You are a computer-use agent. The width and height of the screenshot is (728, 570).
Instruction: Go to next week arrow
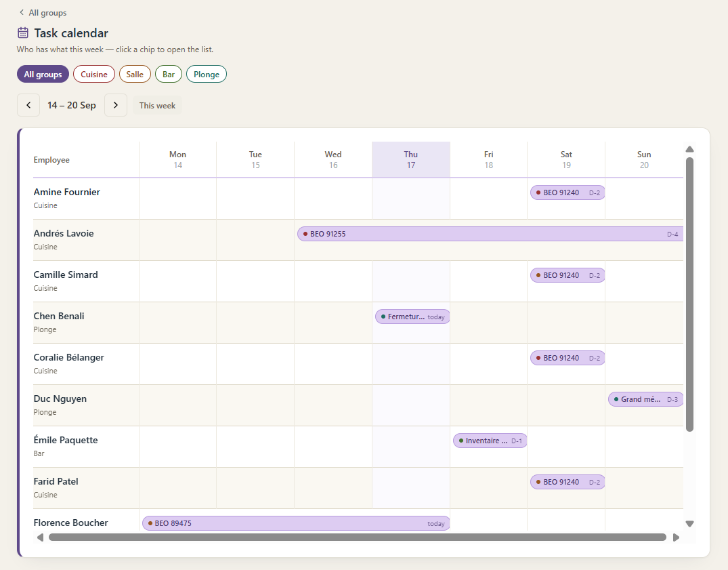pos(116,105)
